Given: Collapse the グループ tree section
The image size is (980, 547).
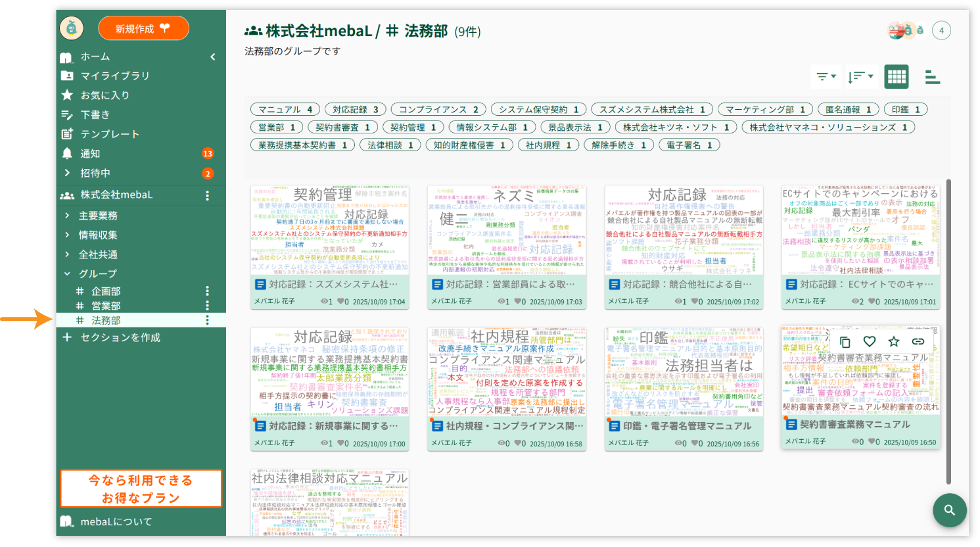Looking at the screenshot, I should pyautogui.click(x=67, y=273).
